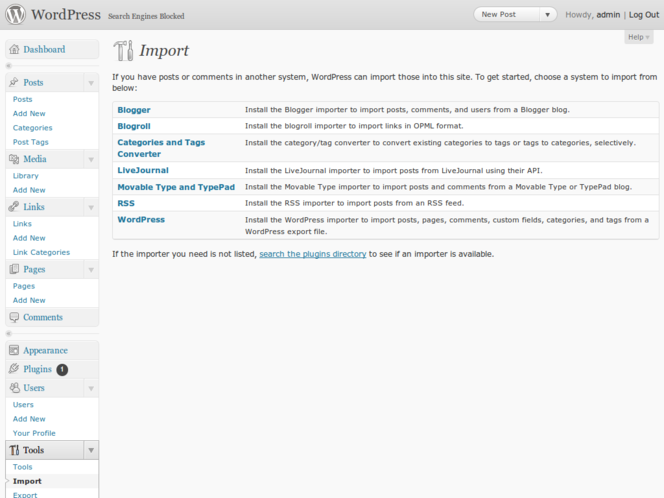Image resolution: width=664 pixels, height=498 pixels.
Task: Click the WordPress logo icon
Action: pyautogui.click(x=15, y=15)
